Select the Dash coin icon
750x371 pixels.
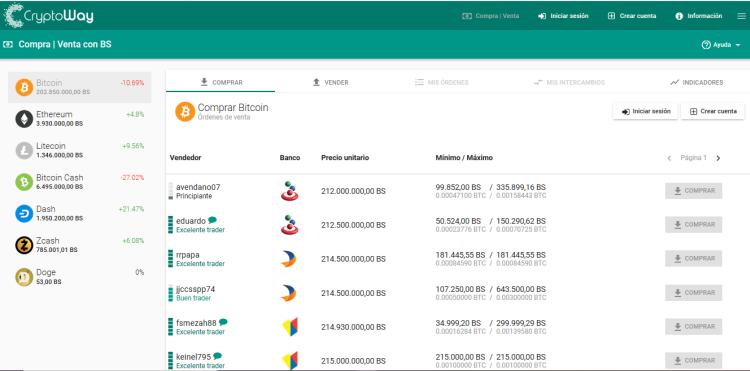[24, 213]
